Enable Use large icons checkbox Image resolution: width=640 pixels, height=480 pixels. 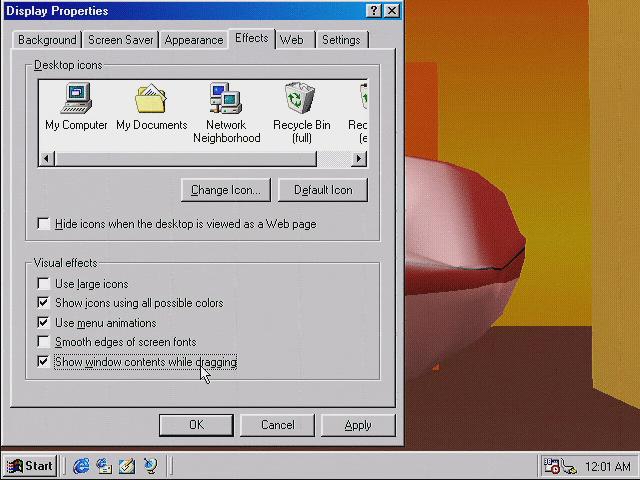[83, 284]
